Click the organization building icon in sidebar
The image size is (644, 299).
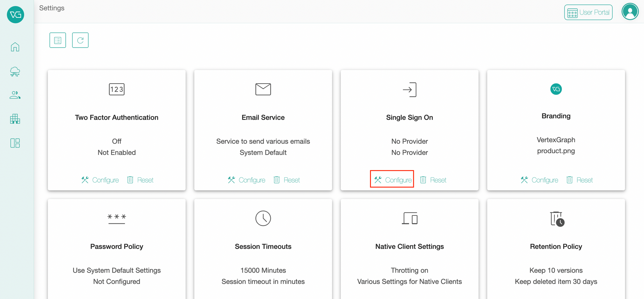click(15, 119)
